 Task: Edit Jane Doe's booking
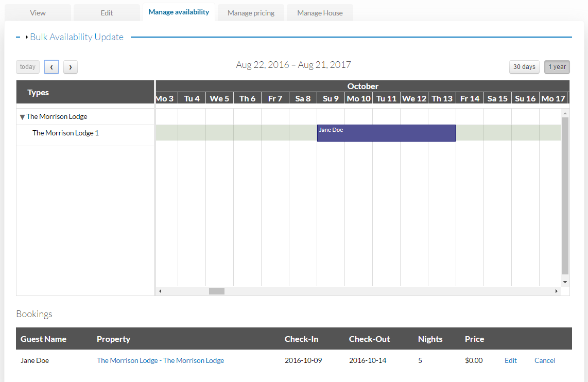point(510,360)
